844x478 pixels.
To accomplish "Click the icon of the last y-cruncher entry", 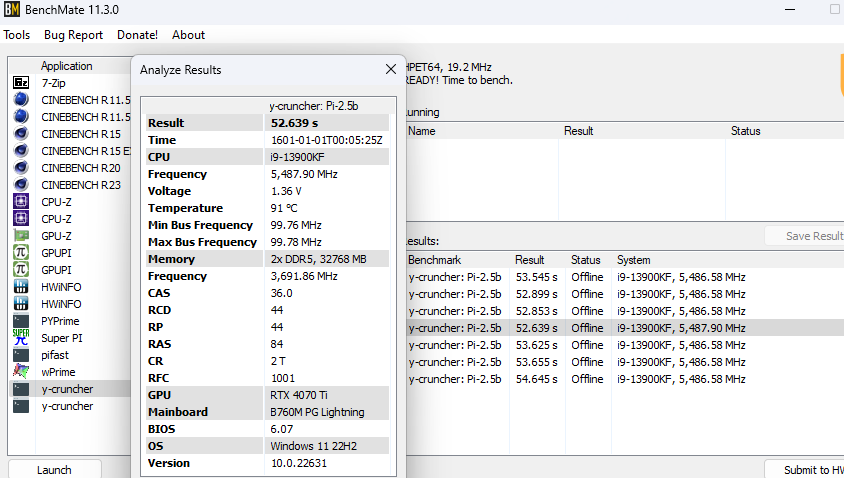I will tap(21, 406).
